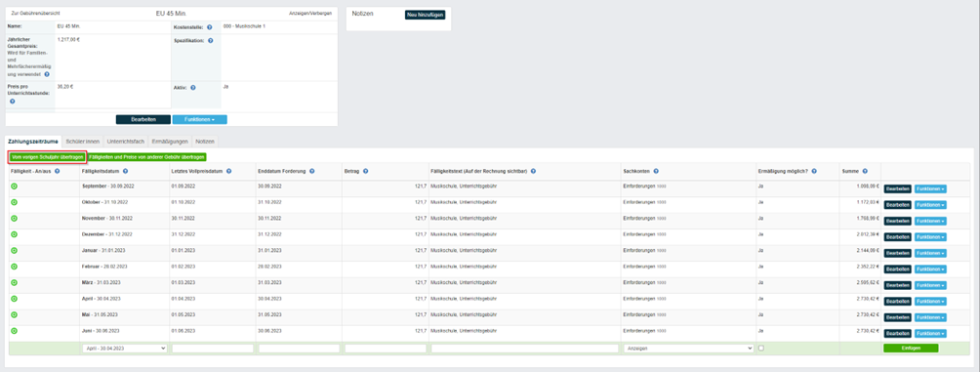The height and width of the screenshot is (372, 980).
Task: Click Vom vorigen Schuljahr übertragen button
Action: (48, 157)
